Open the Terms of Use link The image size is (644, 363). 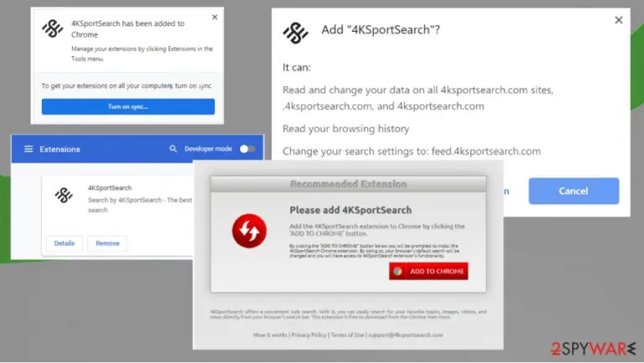[347, 335]
